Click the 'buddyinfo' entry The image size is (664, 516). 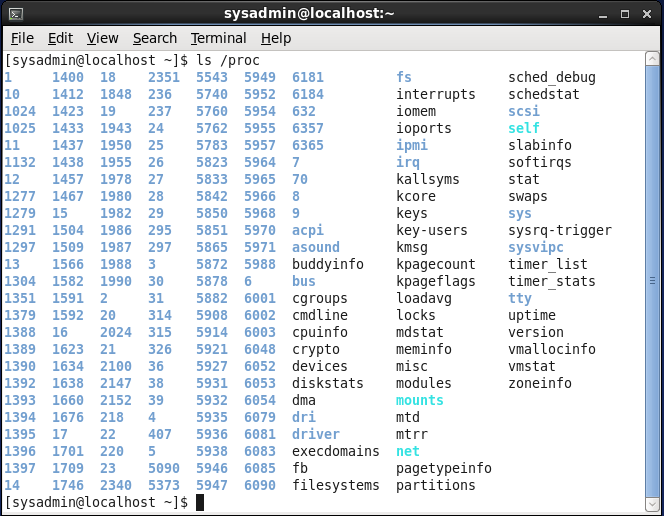tap(328, 265)
